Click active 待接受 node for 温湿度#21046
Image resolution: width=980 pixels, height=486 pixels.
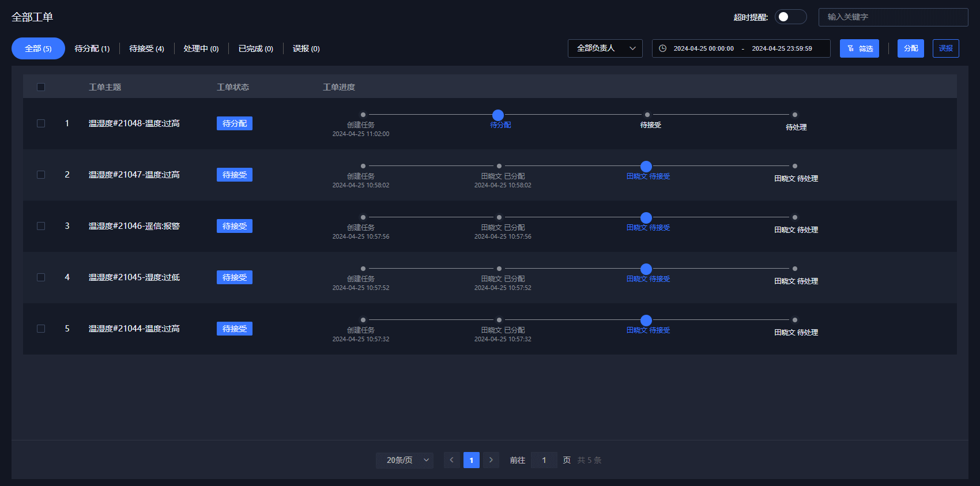pyautogui.click(x=646, y=218)
